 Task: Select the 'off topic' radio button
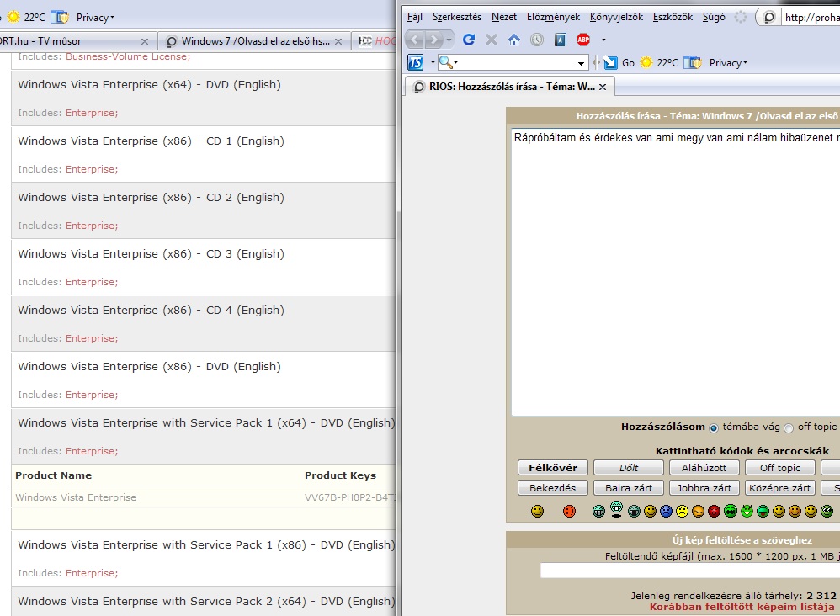(789, 428)
